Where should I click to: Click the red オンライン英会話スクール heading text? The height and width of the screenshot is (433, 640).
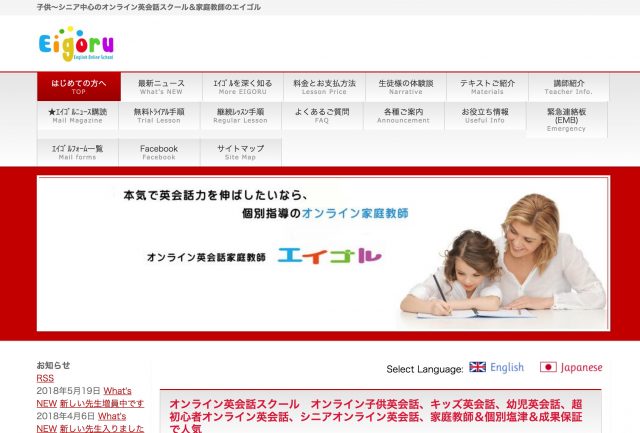tap(376, 416)
